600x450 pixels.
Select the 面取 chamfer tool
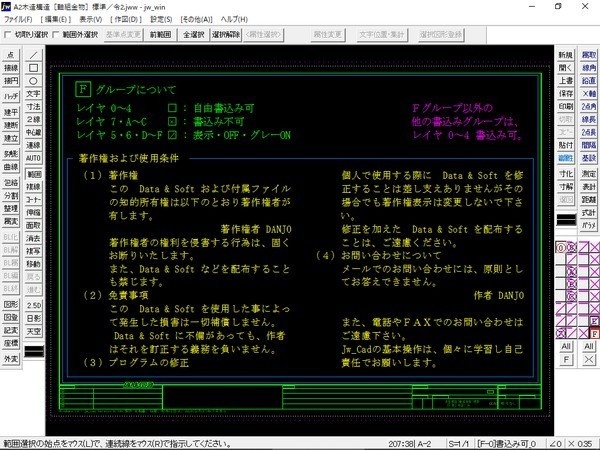[x=33, y=225]
